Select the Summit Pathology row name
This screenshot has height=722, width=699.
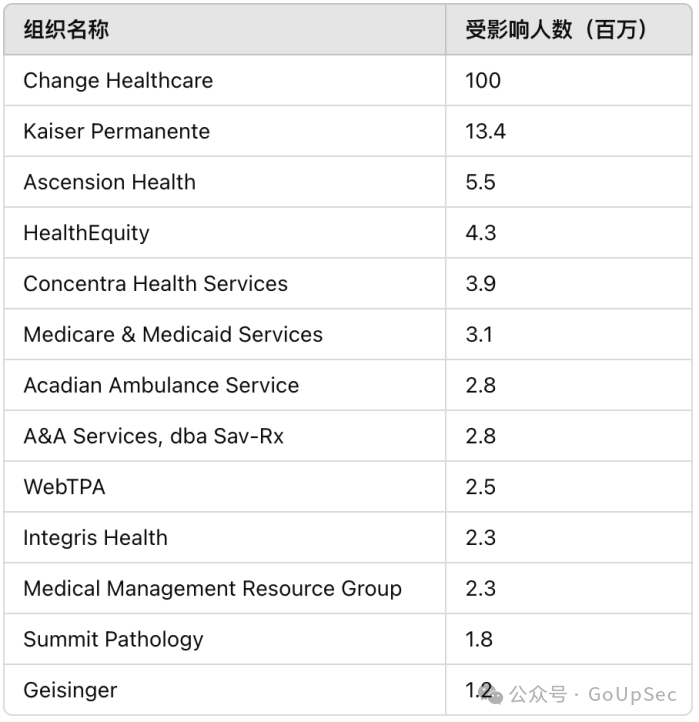point(113,640)
